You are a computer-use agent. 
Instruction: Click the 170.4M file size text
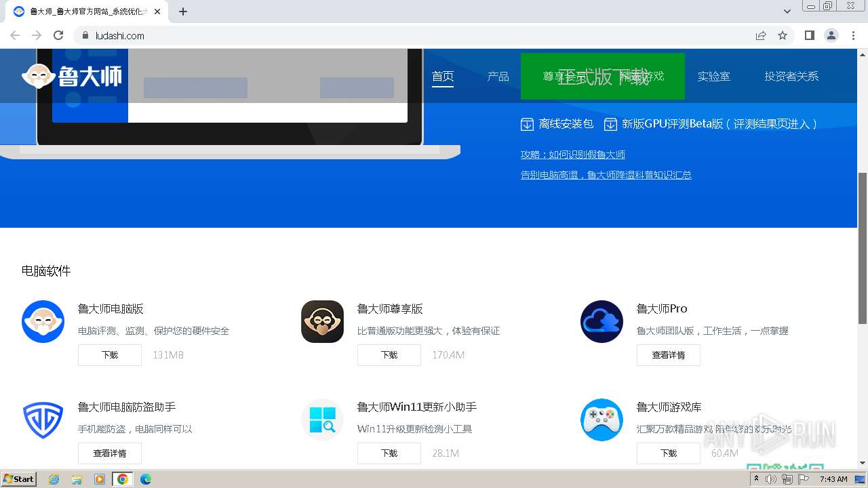coord(448,354)
